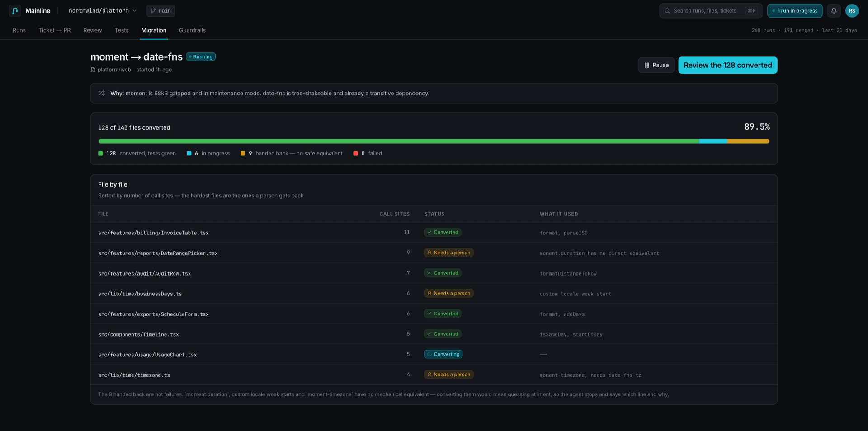
Task: Open the RS user avatar menu
Action: tap(852, 11)
